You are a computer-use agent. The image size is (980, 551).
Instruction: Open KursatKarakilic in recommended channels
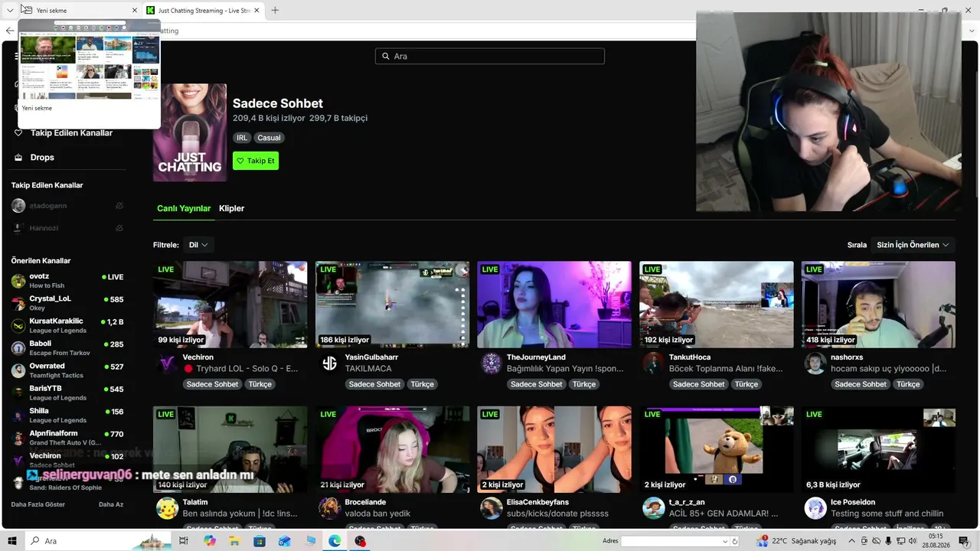coord(67,325)
